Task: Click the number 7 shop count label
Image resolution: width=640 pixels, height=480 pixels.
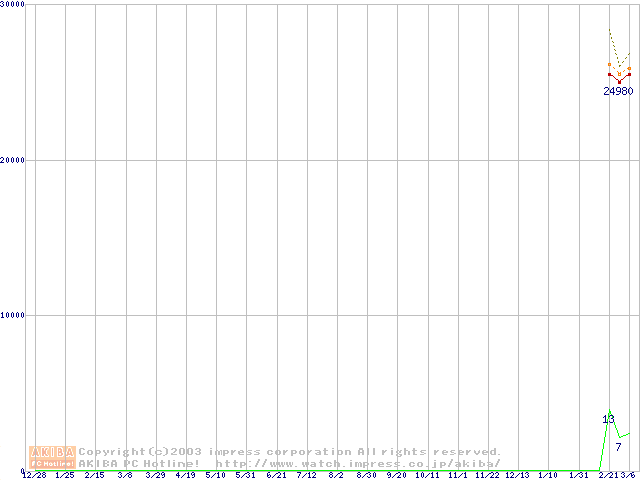Action: click(x=619, y=447)
